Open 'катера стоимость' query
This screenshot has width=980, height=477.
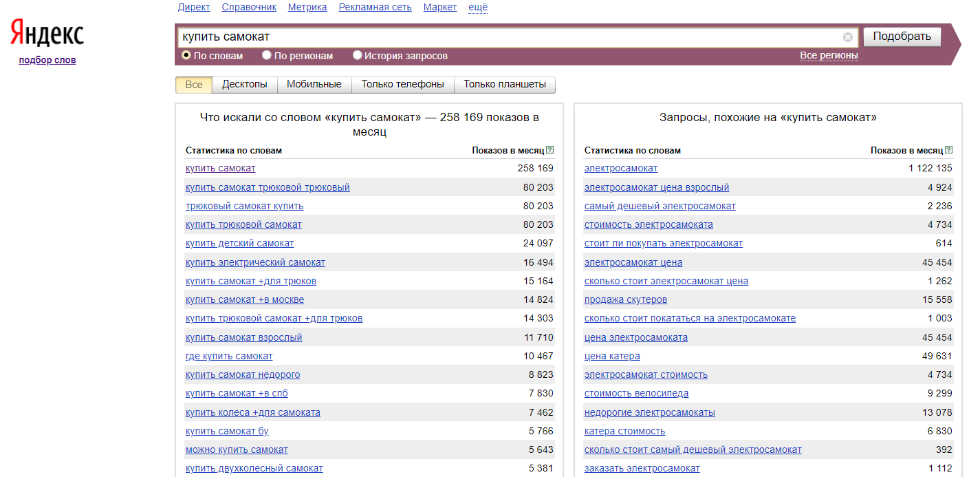point(625,431)
